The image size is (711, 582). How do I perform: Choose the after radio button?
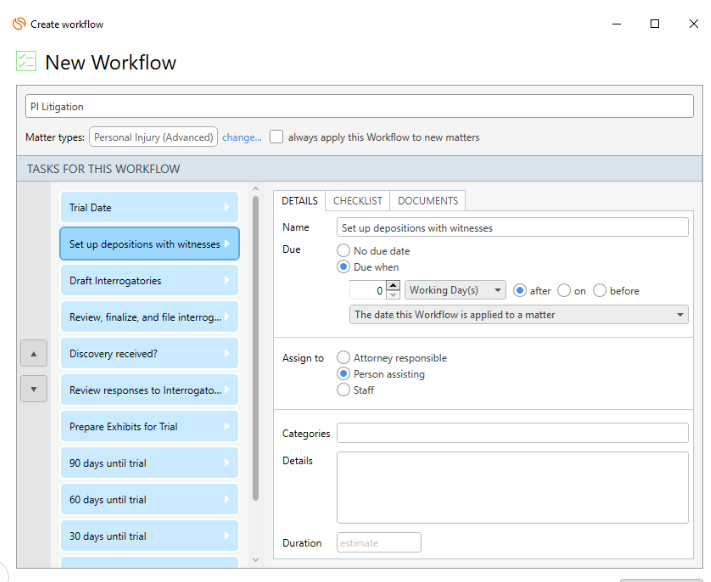click(x=520, y=291)
